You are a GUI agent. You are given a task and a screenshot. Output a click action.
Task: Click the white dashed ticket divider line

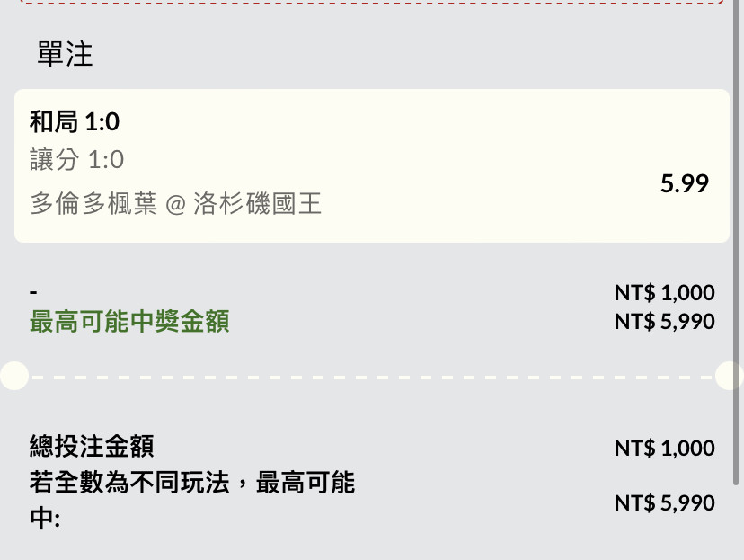click(371, 378)
